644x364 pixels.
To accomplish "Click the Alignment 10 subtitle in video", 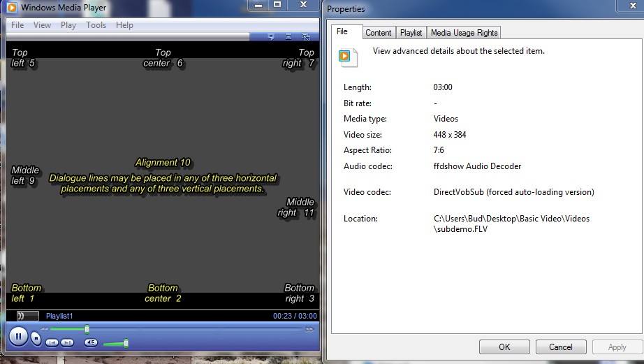I will [x=163, y=163].
